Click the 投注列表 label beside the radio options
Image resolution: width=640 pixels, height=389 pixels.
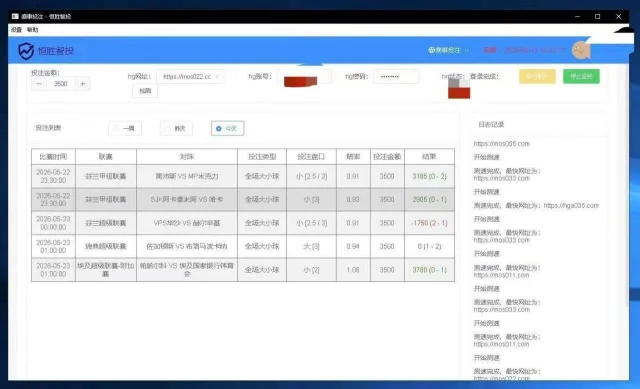tap(48, 128)
